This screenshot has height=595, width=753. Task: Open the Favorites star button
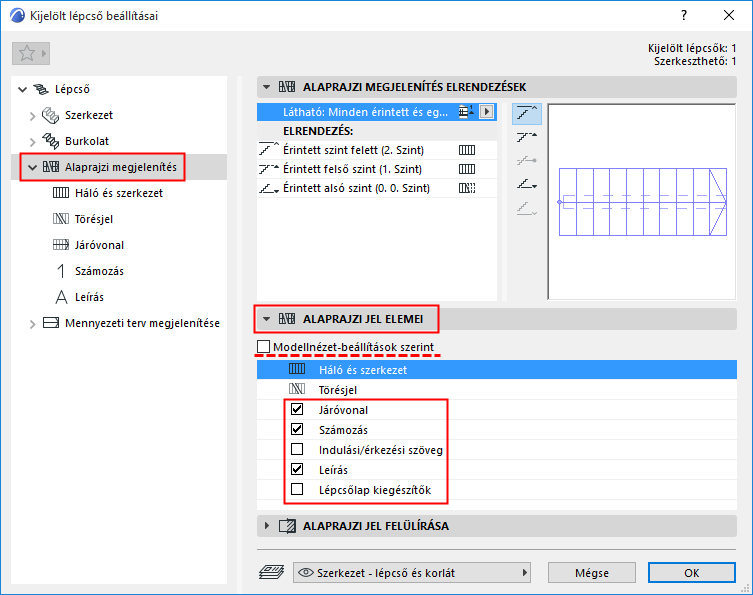pos(31,53)
